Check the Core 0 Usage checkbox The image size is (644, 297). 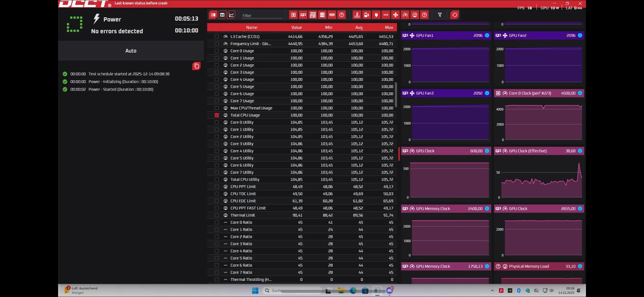tap(217, 51)
